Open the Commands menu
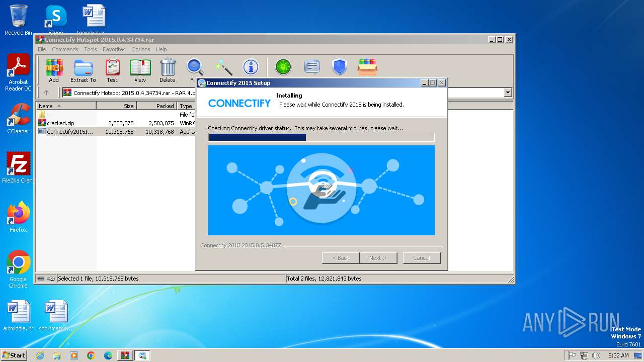644x362 pixels. pos(65,49)
